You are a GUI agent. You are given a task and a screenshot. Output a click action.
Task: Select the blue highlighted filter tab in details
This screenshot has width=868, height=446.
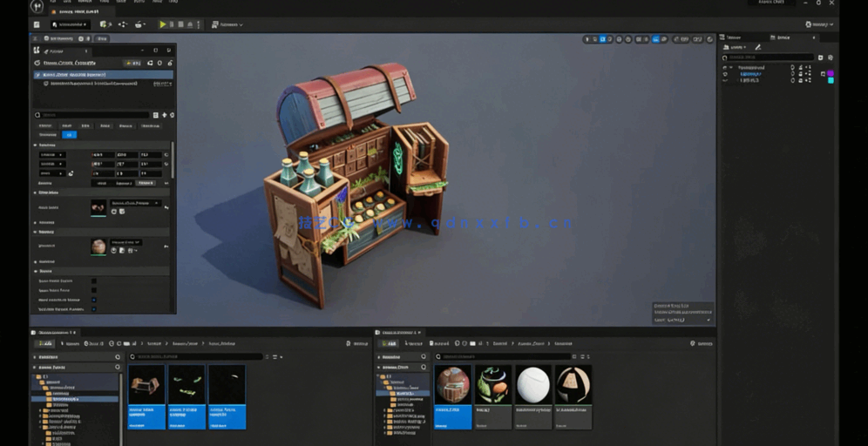pyautogui.click(x=70, y=135)
